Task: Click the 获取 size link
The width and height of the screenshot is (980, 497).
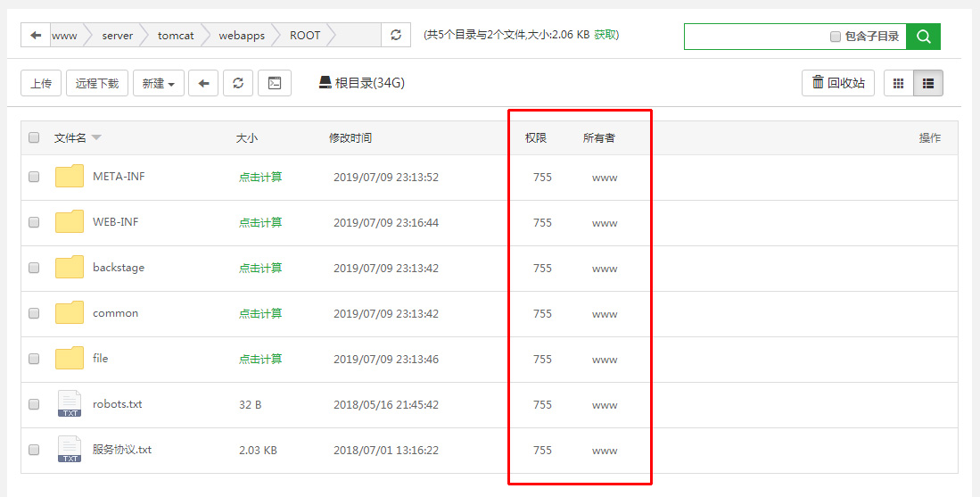Action: point(605,35)
